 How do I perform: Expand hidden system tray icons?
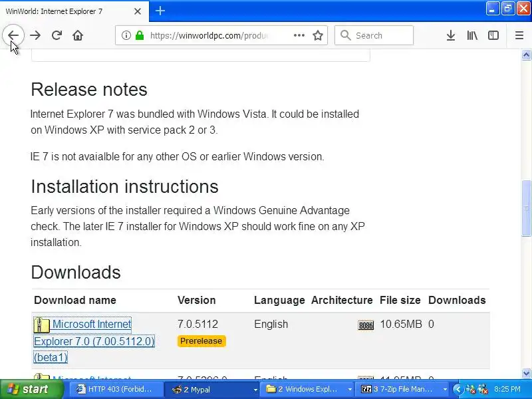[458, 389]
